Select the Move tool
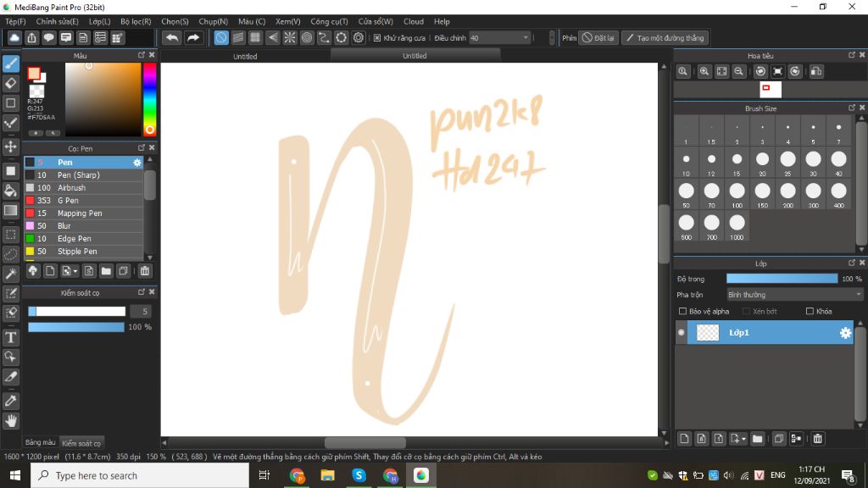Image resolution: width=868 pixels, height=488 pixels. click(10, 147)
